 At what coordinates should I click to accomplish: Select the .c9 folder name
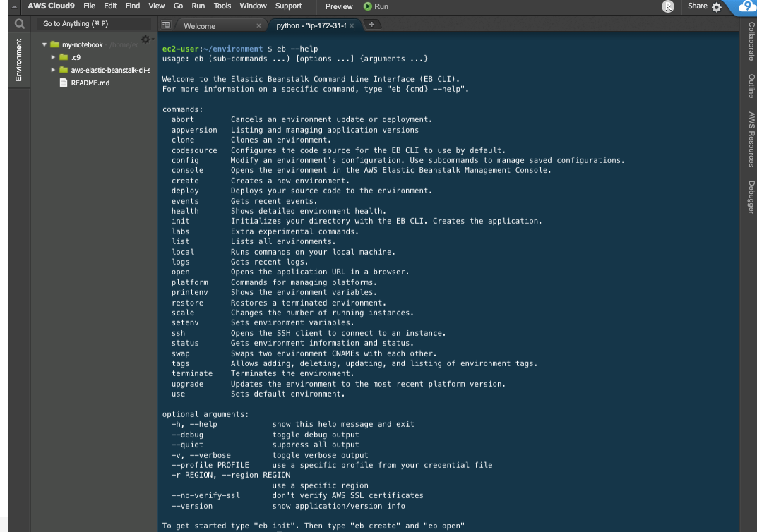click(x=76, y=57)
